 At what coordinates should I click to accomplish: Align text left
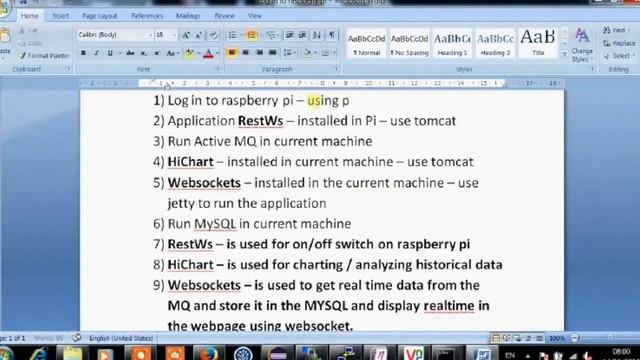pyautogui.click(x=232, y=53)
